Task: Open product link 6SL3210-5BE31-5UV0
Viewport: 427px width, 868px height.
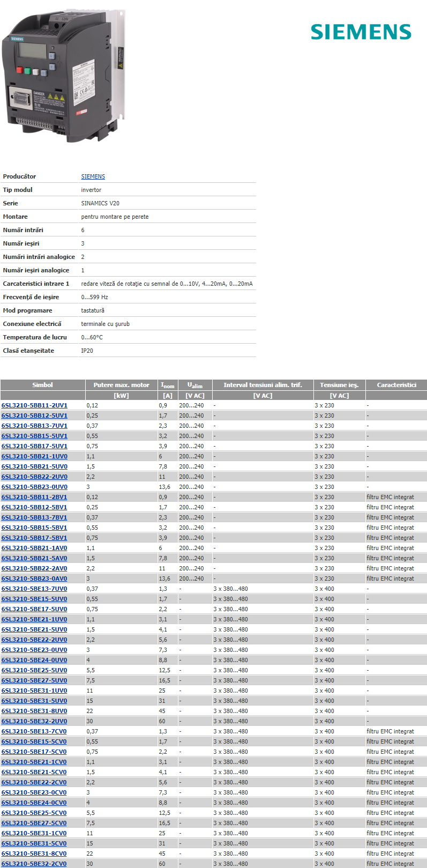Action: pyautogui.click(x=34, y=701)
